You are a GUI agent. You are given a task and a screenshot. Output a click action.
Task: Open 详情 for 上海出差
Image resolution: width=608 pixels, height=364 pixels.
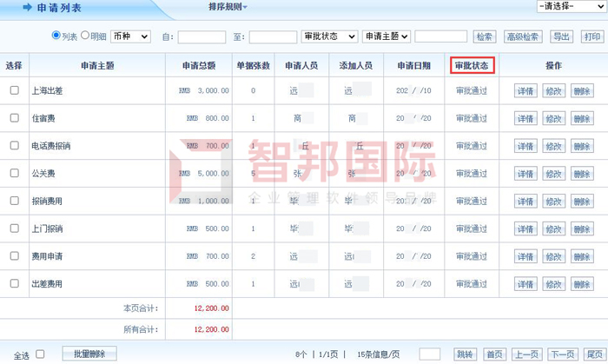pos(525,91)
